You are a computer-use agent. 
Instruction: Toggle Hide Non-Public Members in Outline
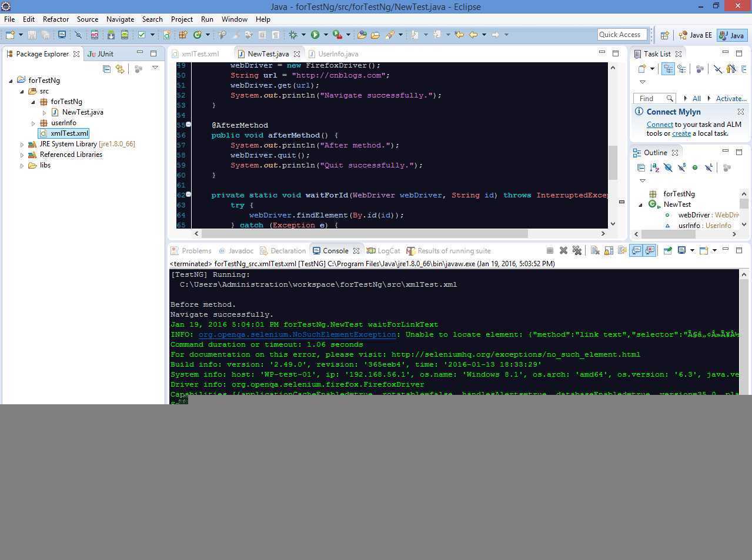pyautogui.click(x=695, y=167)
